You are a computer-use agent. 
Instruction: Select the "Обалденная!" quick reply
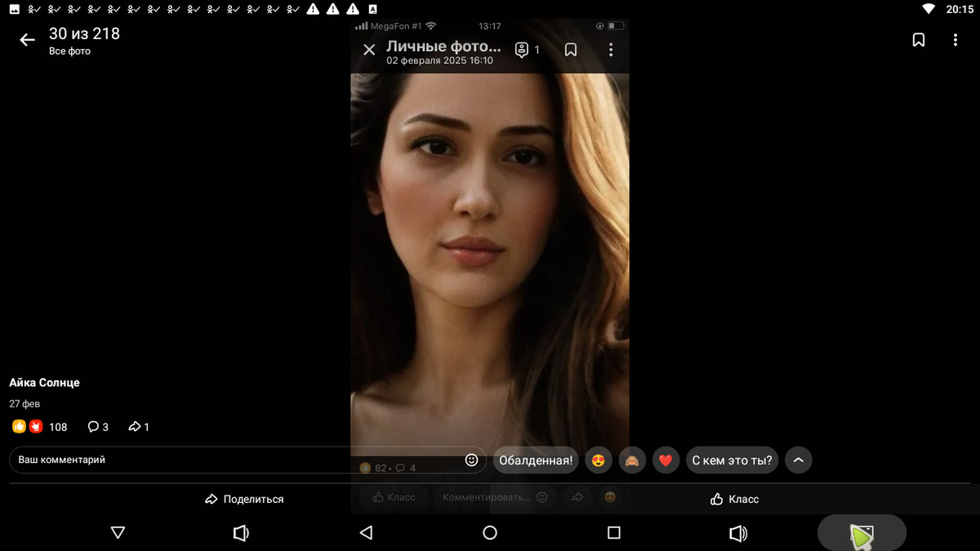tap(536, 460)
